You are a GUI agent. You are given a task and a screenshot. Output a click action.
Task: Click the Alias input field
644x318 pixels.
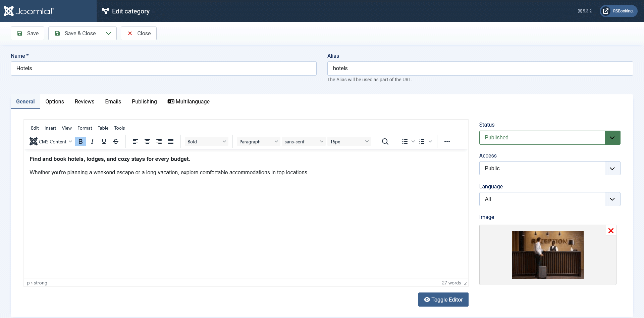click(480, 69)
